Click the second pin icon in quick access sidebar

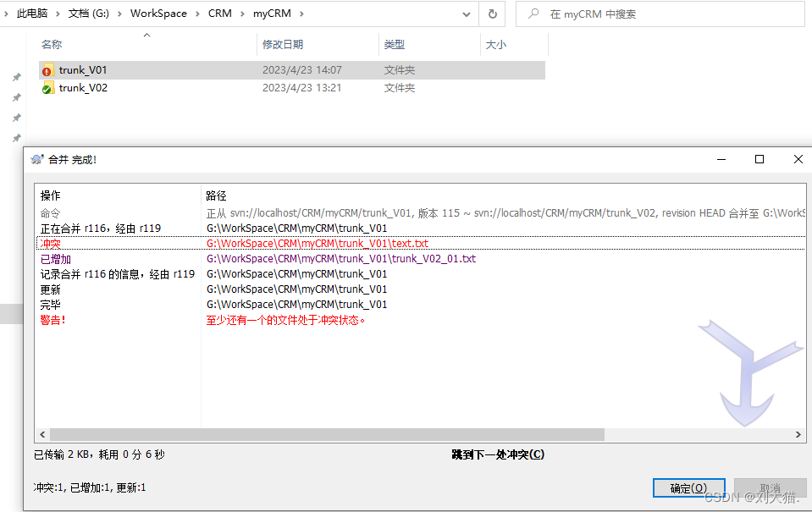click(17, 97)
